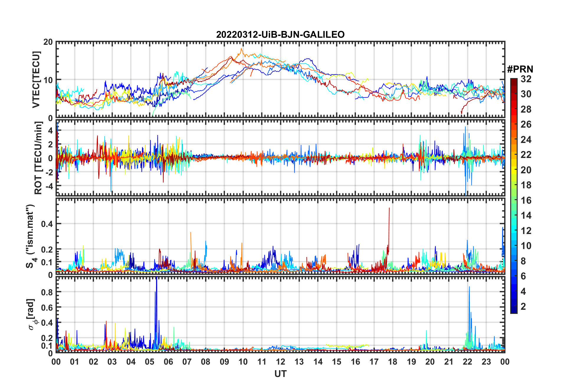Click the ROT [TECU/min] y-axis label
The height and width of the screenshot is (392, 561).
click(x=38, y=158)
